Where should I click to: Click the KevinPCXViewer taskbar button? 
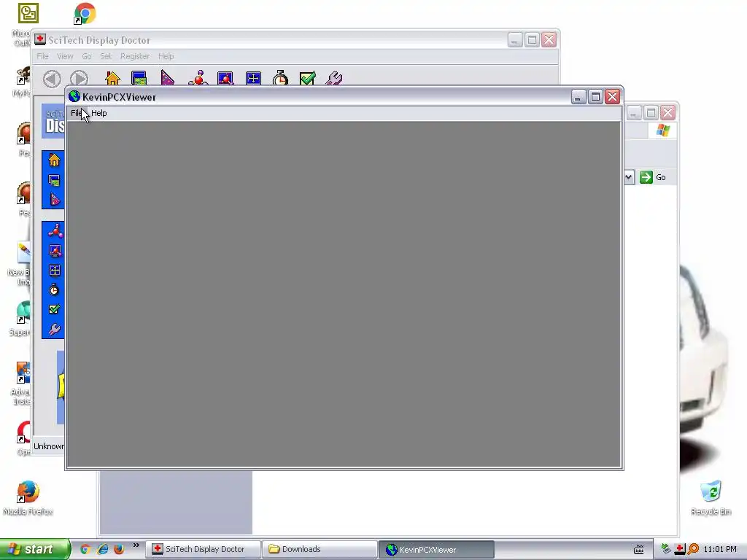pyautogui.click(x=436, y=549)
